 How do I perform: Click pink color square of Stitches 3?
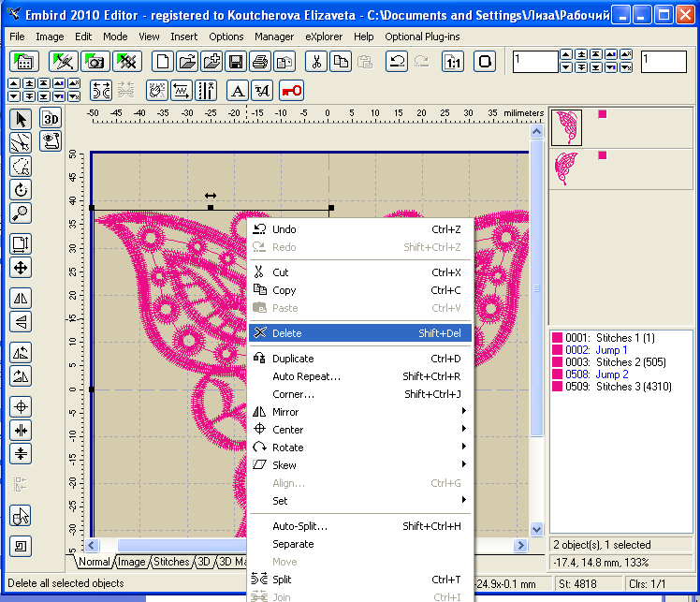click(x=558, y=387)
